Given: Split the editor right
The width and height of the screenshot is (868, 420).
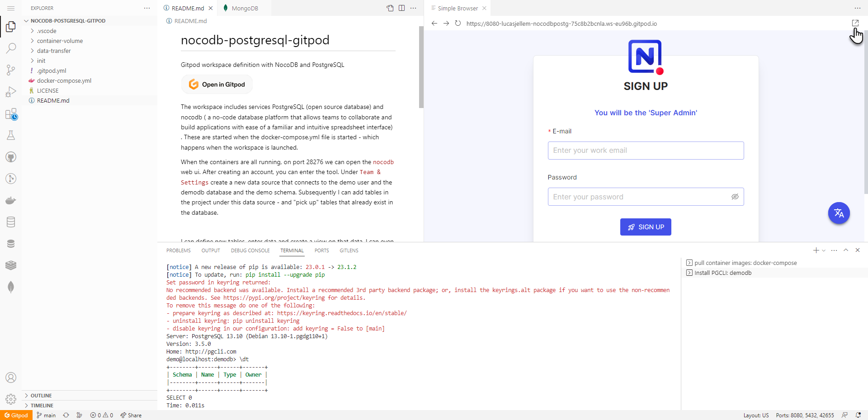Looking at the screenshot, I should (x=401, y=8).
